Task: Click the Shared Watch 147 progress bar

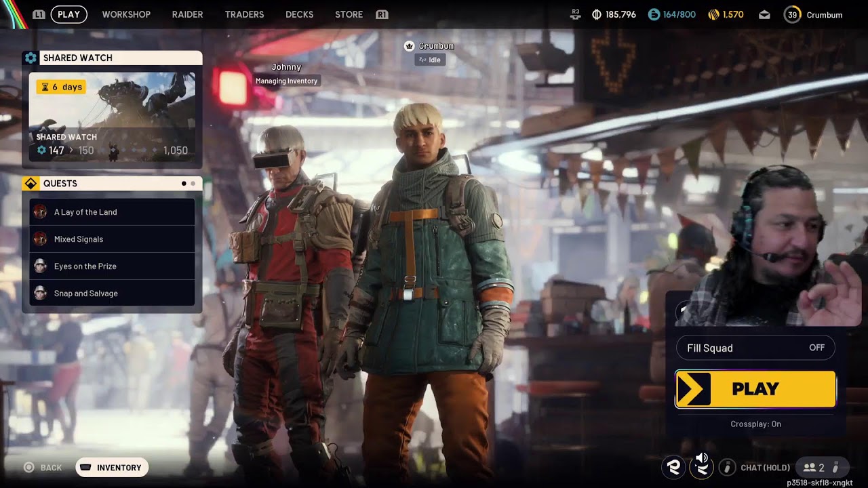Action: coord(112,150)
